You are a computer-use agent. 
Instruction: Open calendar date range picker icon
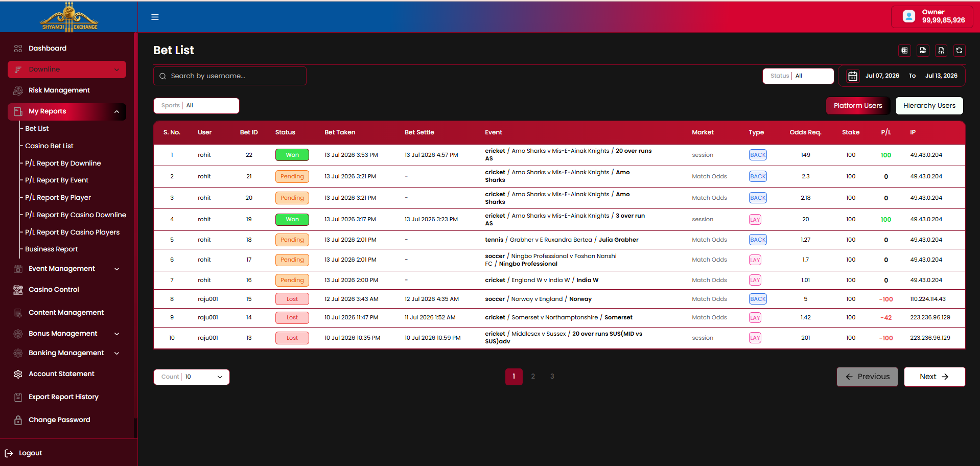click(853, 76)
